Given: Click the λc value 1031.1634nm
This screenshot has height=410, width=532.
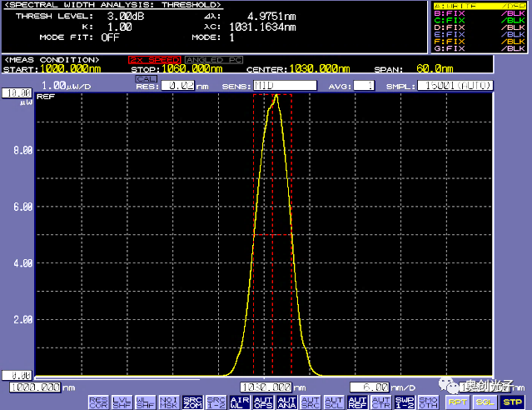Looking at the screenshot, I should click(x=262, y=27).
